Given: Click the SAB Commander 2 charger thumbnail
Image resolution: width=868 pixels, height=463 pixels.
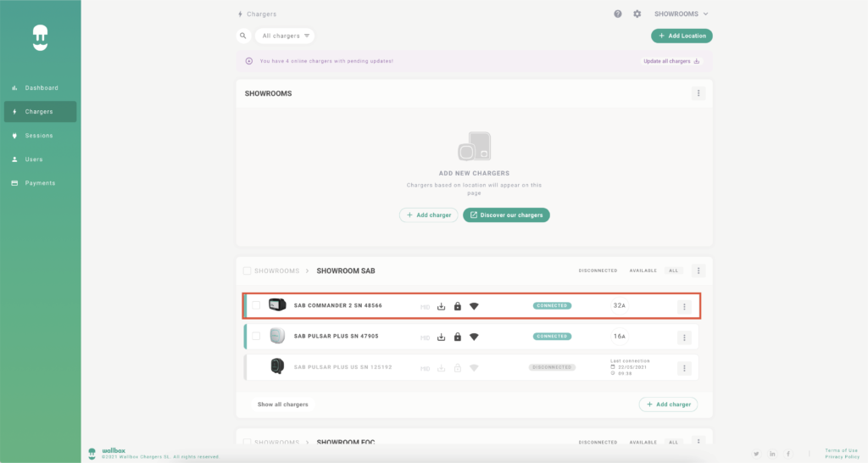Looking at the screenshot, I should [x=277, y=304].
